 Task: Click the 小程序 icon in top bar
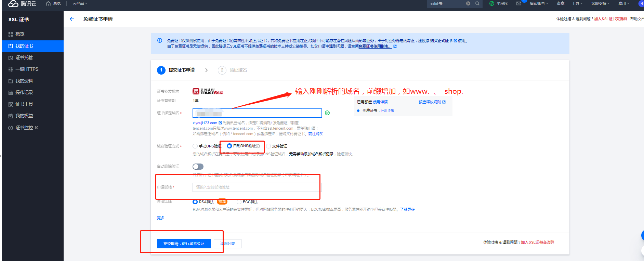point(492,3)
